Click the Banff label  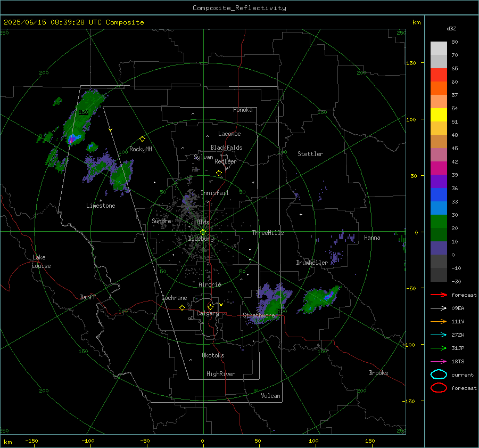[x=88, y=297]
